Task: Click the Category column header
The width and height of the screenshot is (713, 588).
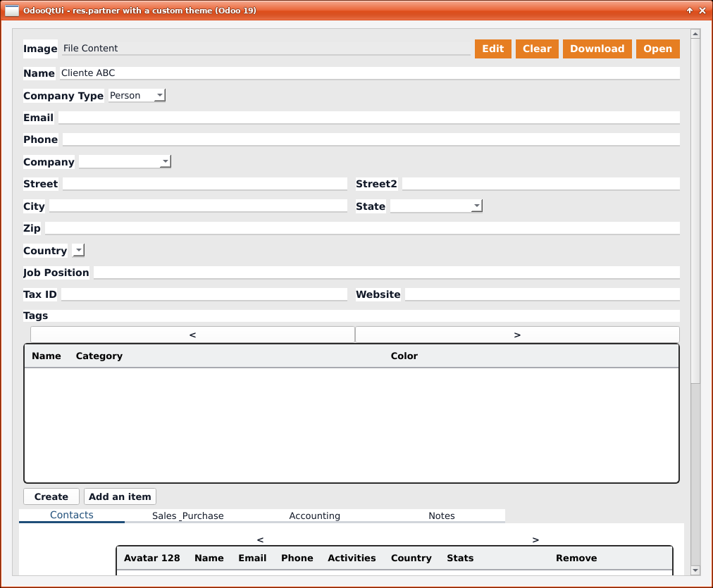Action: click(99, 356)
